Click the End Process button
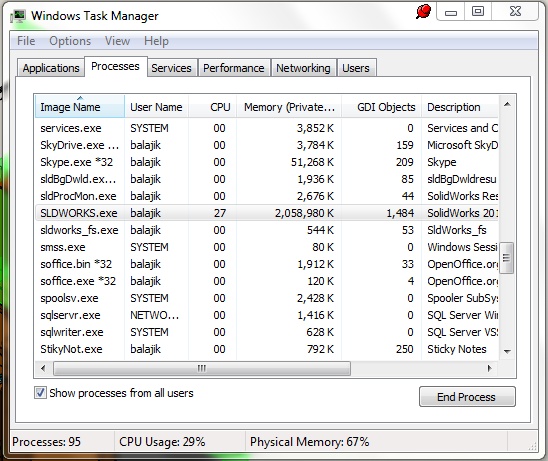This screenshot has width=548, height=461. 467,397
